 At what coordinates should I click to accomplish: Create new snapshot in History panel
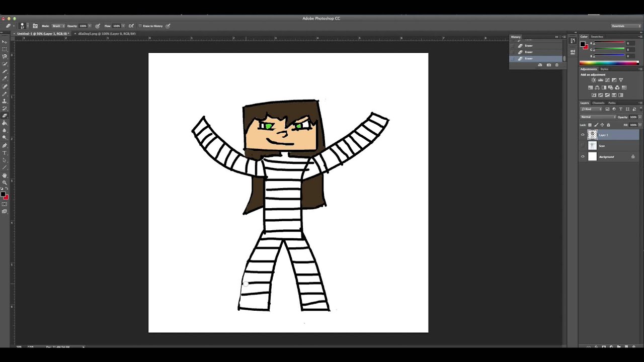click(549, 65)
